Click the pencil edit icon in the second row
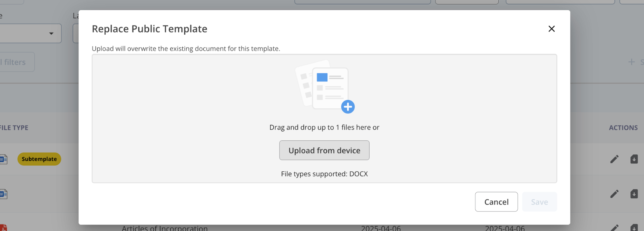644x231 pixels. coord(614,194)
